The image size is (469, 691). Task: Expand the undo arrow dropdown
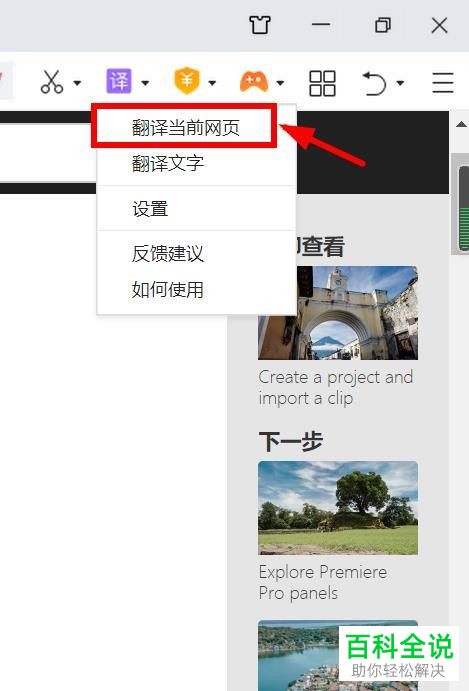click(400, 82)
